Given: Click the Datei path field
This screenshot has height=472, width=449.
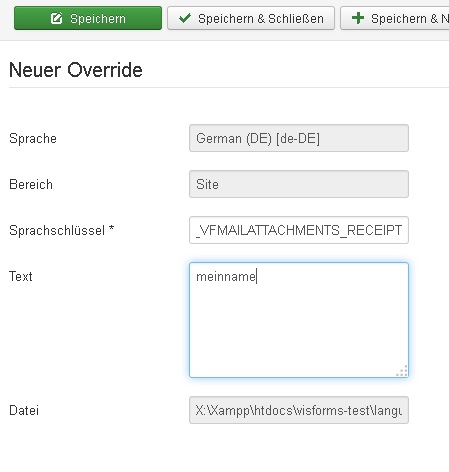Looking at the screenshot, I should tap(299, 410).
